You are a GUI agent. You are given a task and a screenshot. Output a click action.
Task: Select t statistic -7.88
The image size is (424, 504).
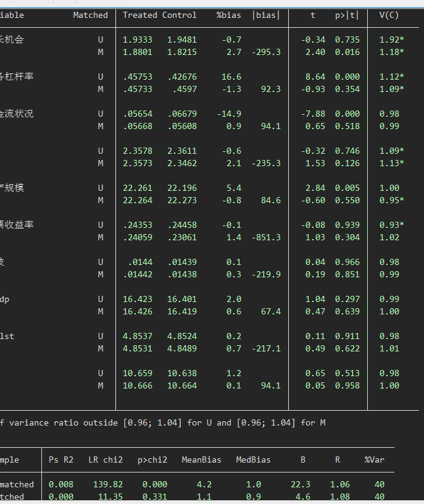(x=313, y=114)
